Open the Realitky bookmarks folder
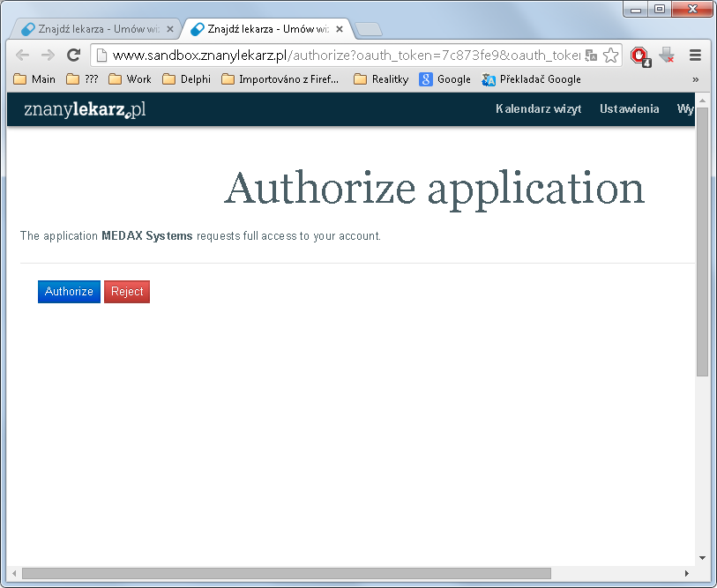The height and width of the screenshot is (588, 717). click(x=381, y=79)
